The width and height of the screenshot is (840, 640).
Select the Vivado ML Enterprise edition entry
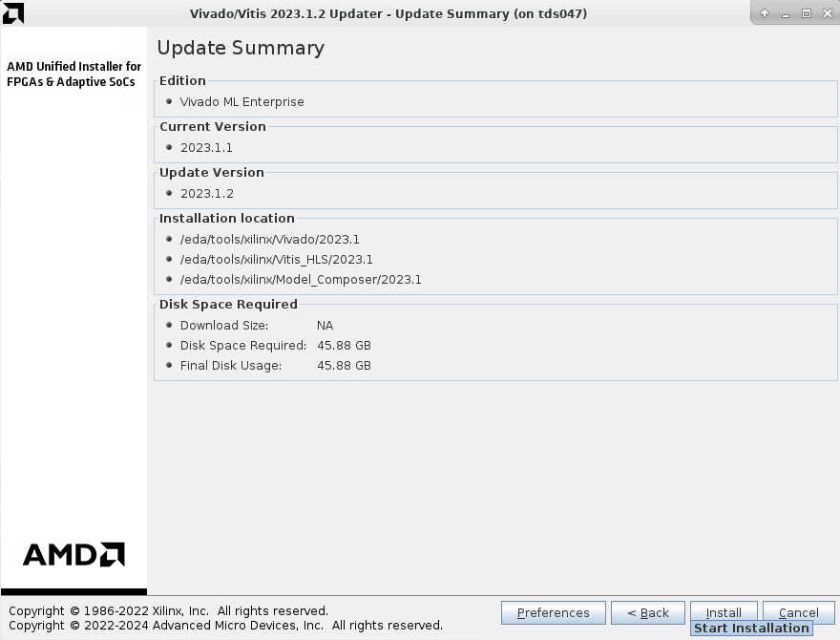(241, 101)
